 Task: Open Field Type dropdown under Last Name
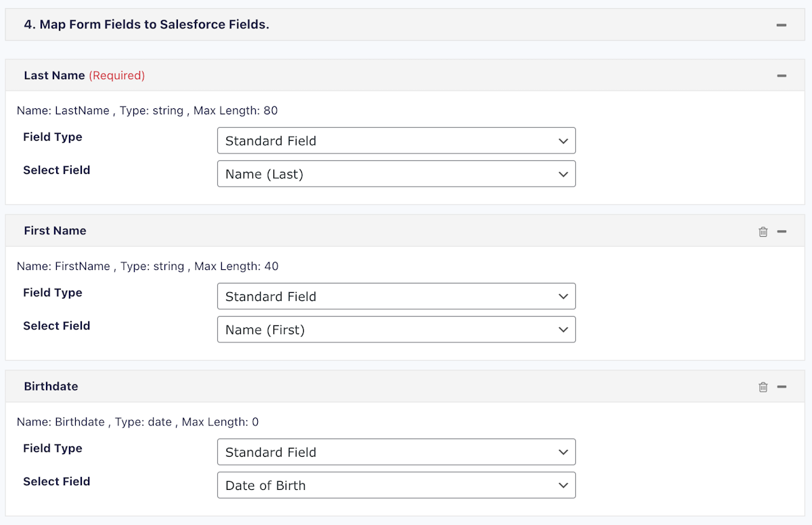point(397,141)
